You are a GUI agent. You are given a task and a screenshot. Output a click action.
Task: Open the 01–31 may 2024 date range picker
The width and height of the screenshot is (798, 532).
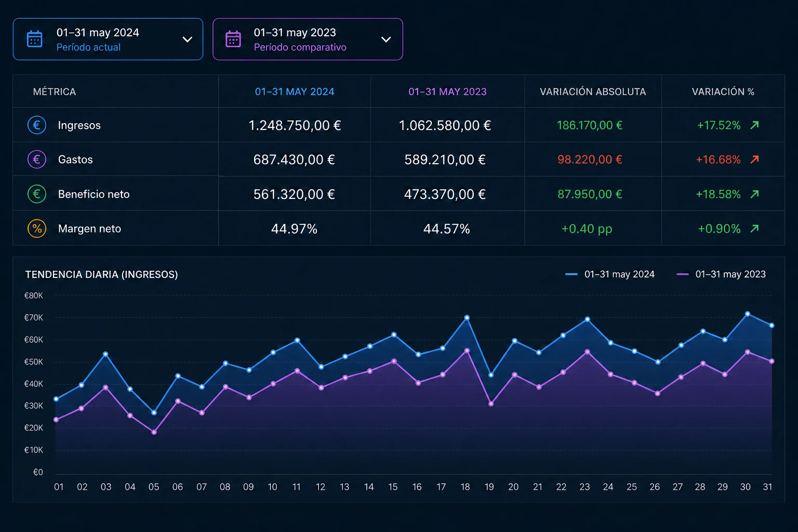pyautogui.click(x=108, y=39)
